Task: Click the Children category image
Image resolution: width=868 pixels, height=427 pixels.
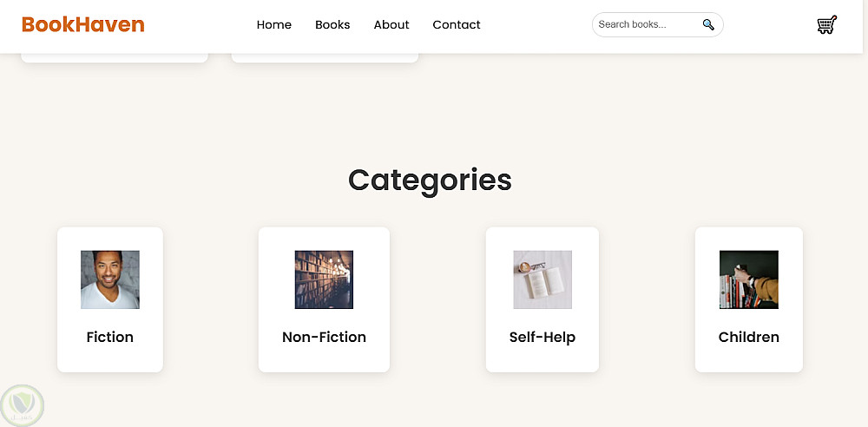Action: point(748,279)
